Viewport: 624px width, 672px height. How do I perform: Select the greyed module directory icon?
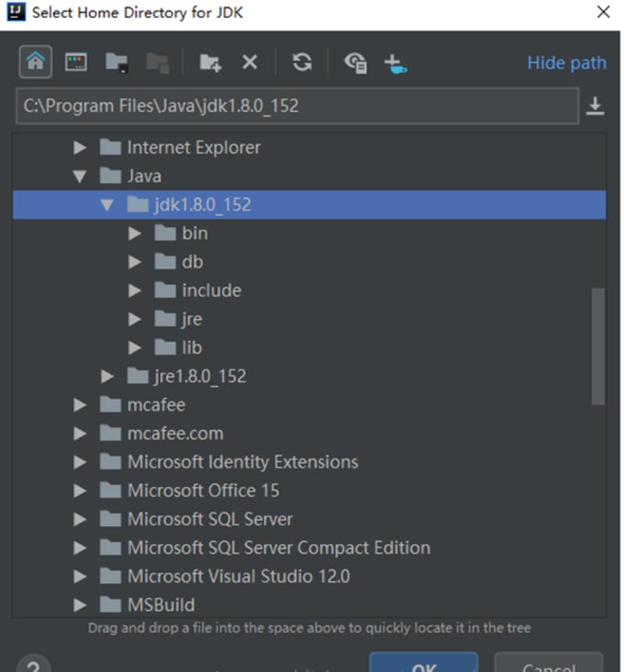tap(158, 62)
